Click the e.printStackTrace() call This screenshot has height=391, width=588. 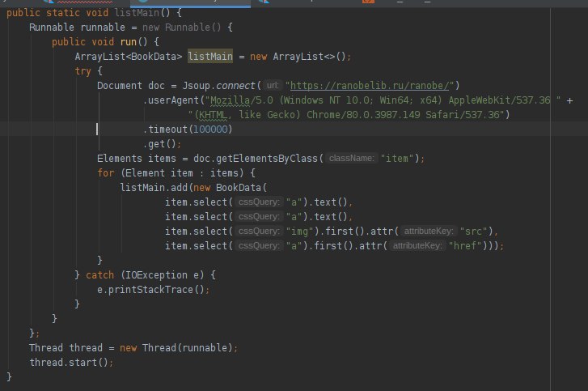pos(150,290)
